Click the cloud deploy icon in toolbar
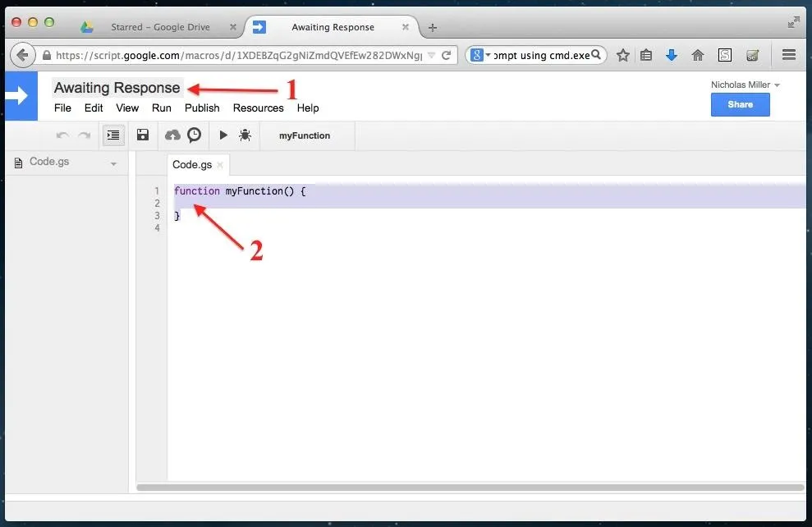This screenshot has width=812, height=527. pos(172,135)
